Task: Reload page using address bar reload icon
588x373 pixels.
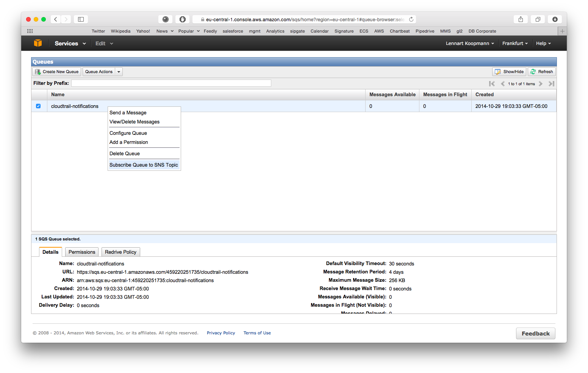Action: (x=411, y=19)
